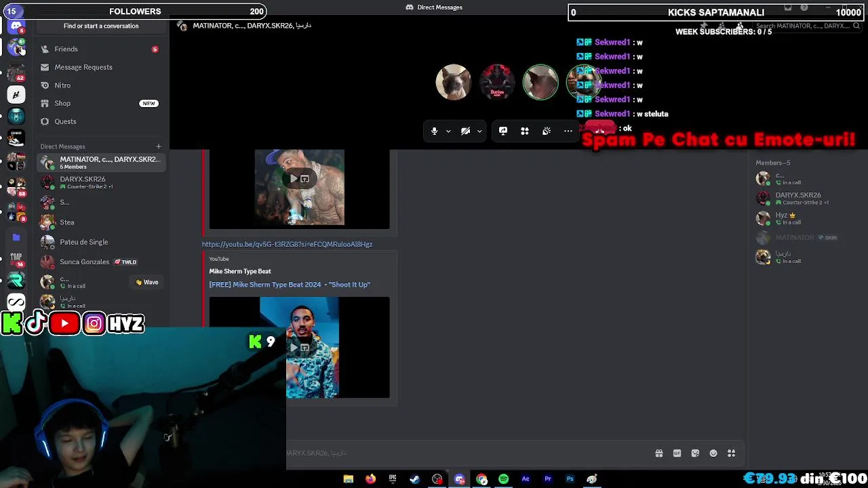Screen dimensions: 868x488
Task: Open soundboard from call controls
Action: [546, 131]
